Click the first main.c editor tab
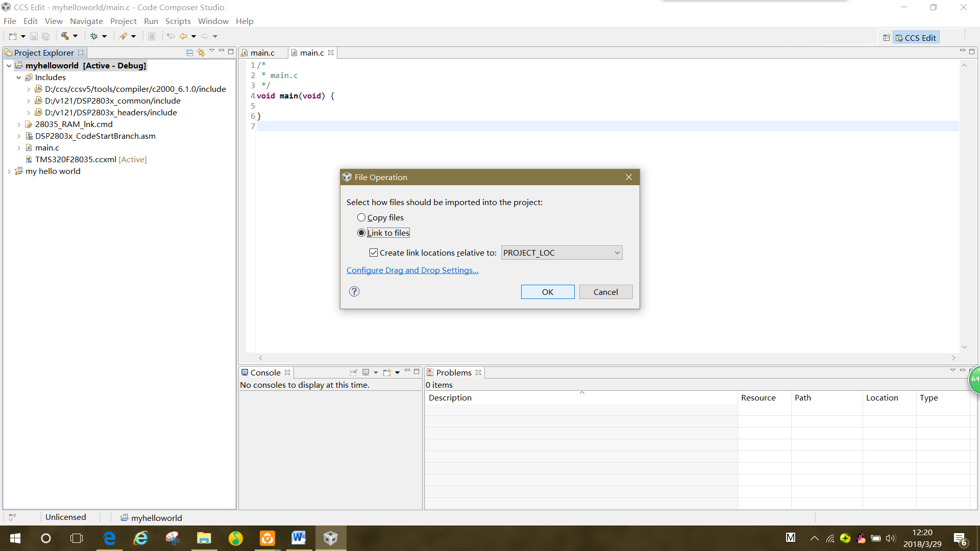The width and height of the screenshot is (980, 551). (x=262, y=53)
